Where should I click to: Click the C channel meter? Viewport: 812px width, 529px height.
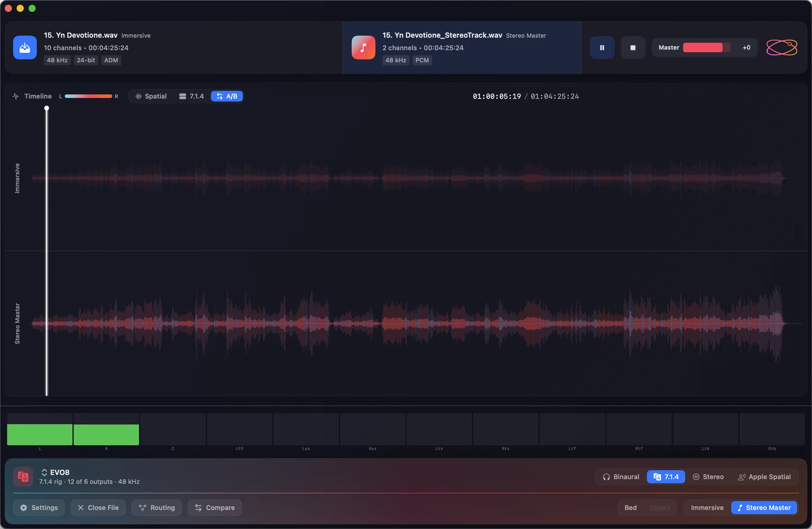pyautogui.click(x=173, y=429)
